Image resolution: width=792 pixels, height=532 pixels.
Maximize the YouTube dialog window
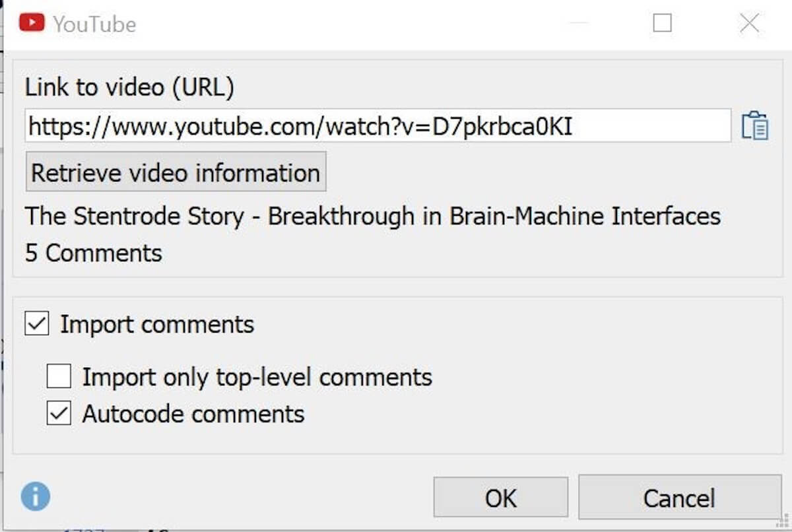(662, 23)
